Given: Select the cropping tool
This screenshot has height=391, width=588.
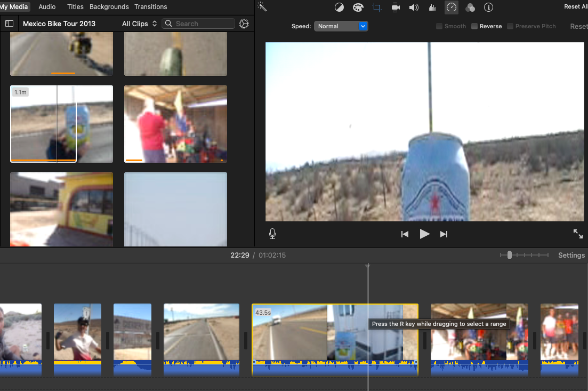Looking at the screenshot, I should (377, 7).
